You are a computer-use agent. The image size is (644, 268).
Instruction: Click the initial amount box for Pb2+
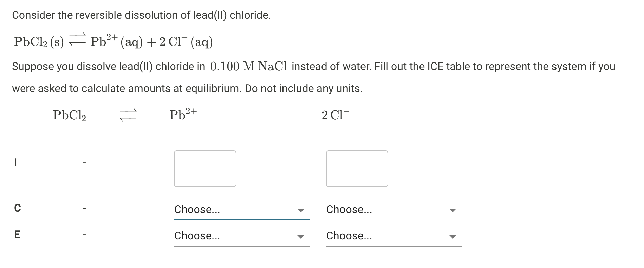[205, 169]
